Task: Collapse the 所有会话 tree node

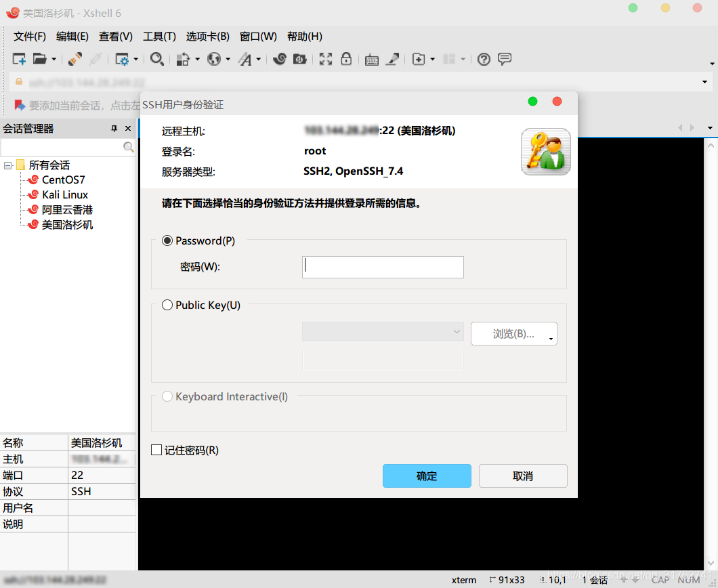Action: coord(7,165)
